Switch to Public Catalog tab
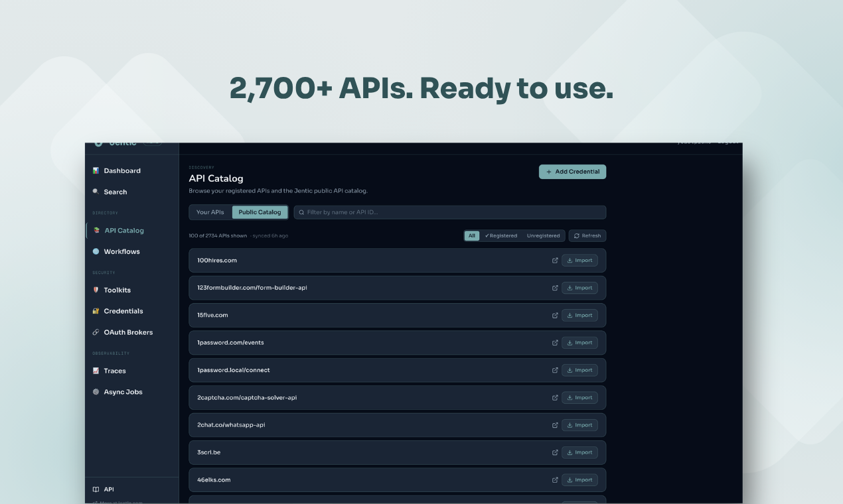The width and height of the screenshot is (843, 504). (260, 212)
